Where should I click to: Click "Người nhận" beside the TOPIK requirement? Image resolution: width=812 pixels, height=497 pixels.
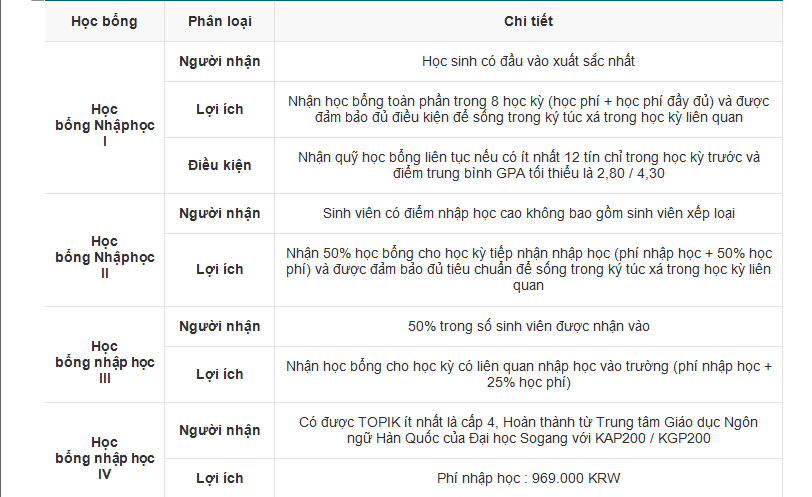coord(219,430)
